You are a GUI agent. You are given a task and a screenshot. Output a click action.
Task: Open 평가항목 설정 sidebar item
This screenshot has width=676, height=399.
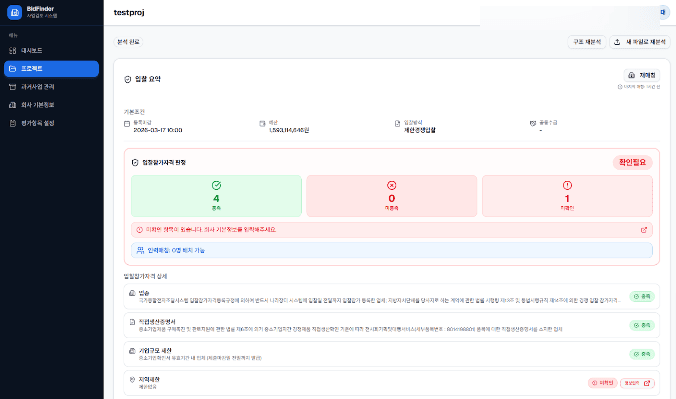[x=51, y=123]
